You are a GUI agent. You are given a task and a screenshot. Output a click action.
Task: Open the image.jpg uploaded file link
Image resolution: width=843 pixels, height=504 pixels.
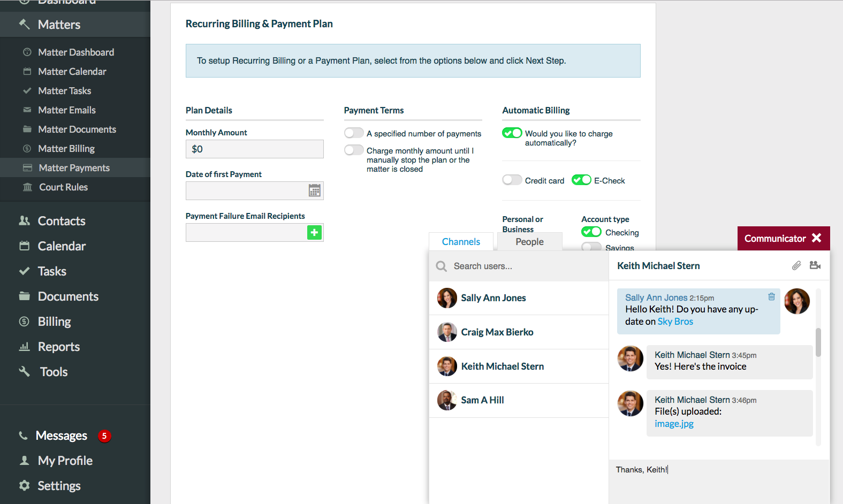tap(674, 424)
